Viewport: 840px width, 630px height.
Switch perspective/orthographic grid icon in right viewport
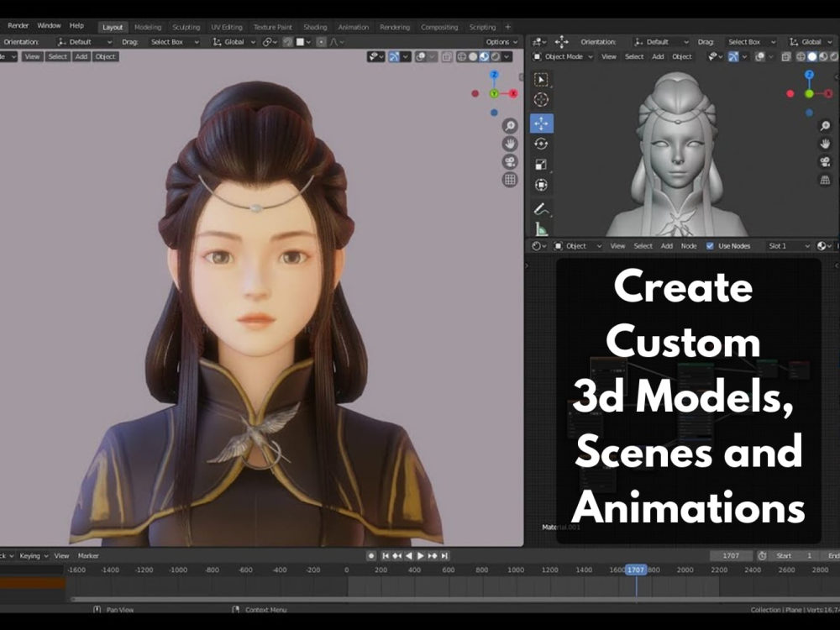point(825,180)
